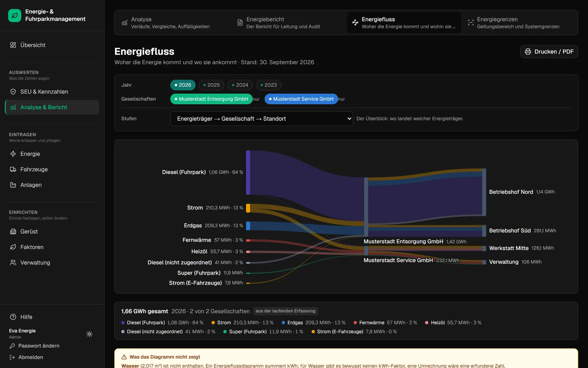588x368 pixels.
Task: Click the green leaf app logo
Action: point(15,15)
